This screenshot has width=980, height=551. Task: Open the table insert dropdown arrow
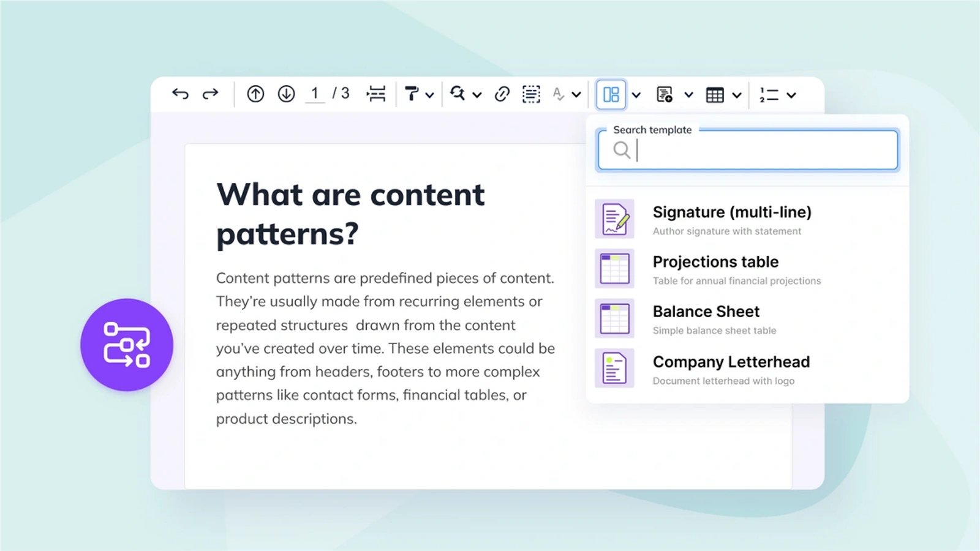pos(737,95)
